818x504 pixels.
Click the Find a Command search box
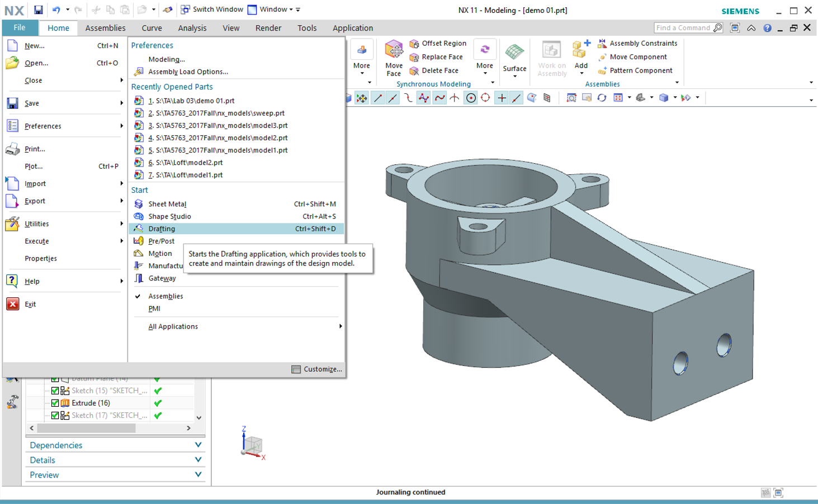pos(683,28)
